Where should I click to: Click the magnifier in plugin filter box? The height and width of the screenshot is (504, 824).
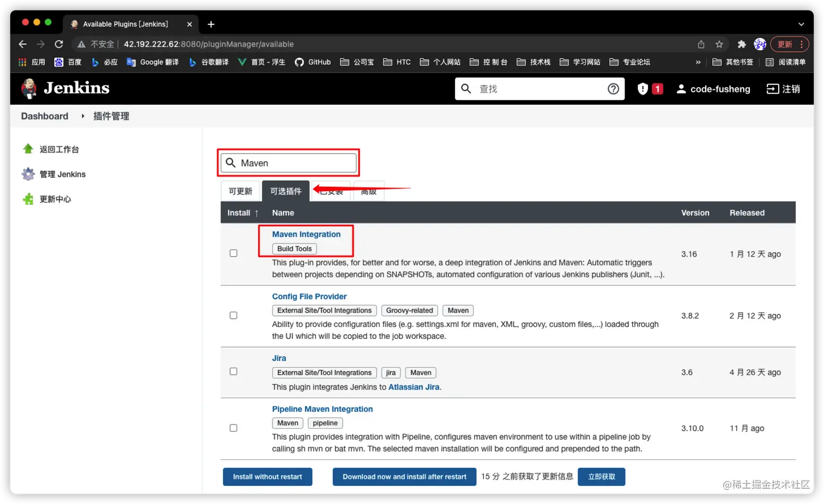231,163
